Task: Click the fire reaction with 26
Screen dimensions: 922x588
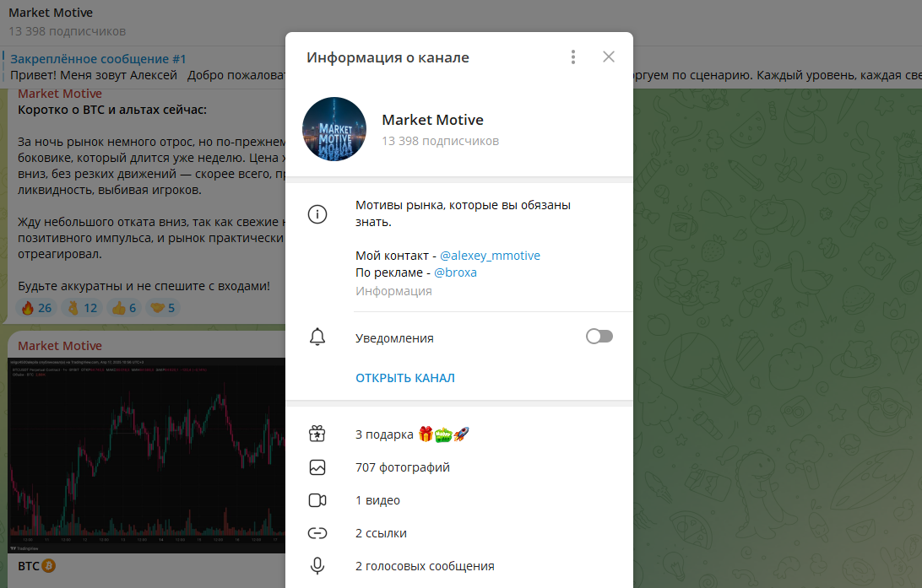Action: pos(36,308)
